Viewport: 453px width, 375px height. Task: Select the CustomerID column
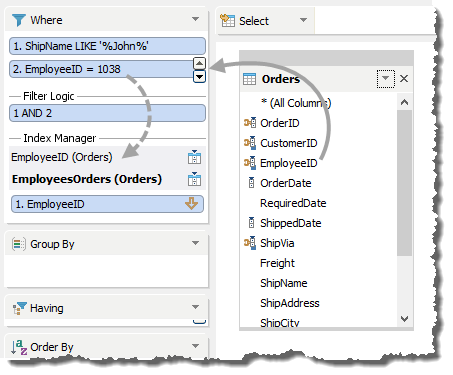click(289, 143)
